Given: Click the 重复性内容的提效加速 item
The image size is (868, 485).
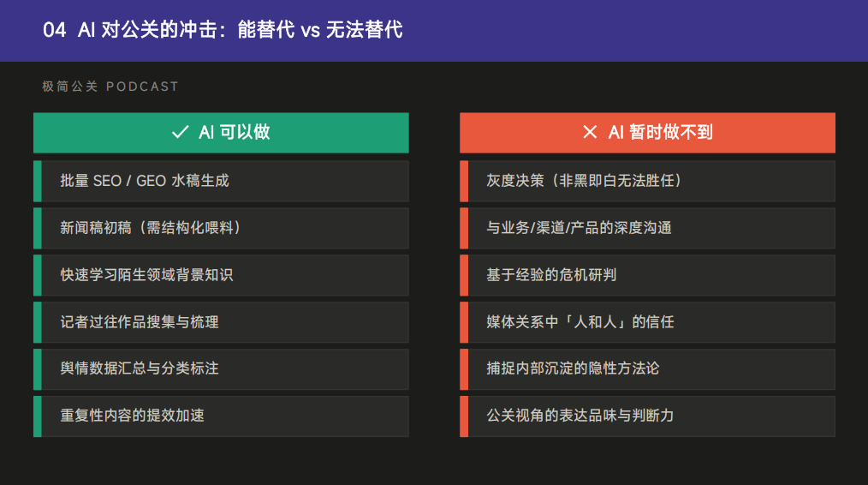Looking at the screenshot, I should click(132, 416).
